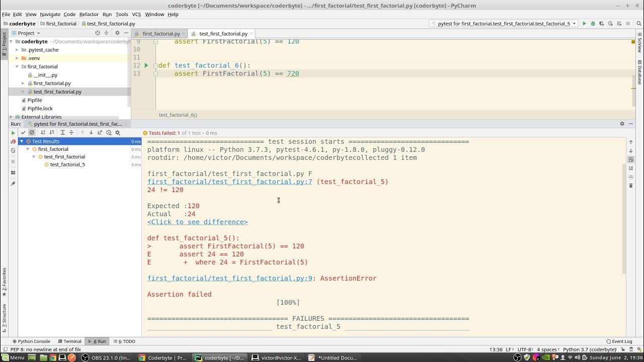Toggle Show Ignored tests filter
This screenshot has width=644, height=362.
(32, 133)
